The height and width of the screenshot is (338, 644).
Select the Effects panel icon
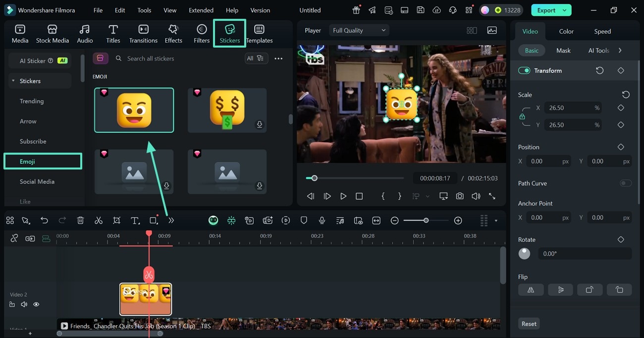(173, 33)
